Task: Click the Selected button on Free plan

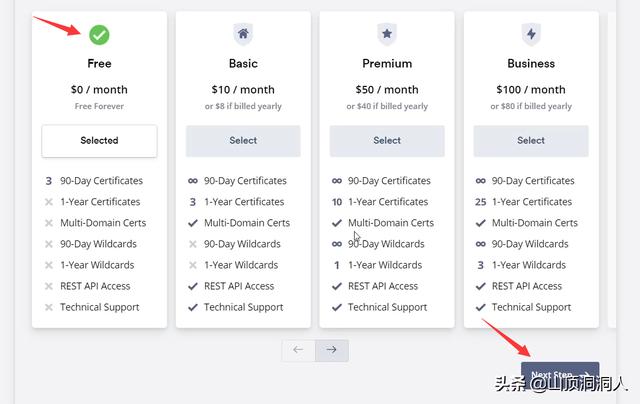Action: pyautogui.click(x=99, y=141)
